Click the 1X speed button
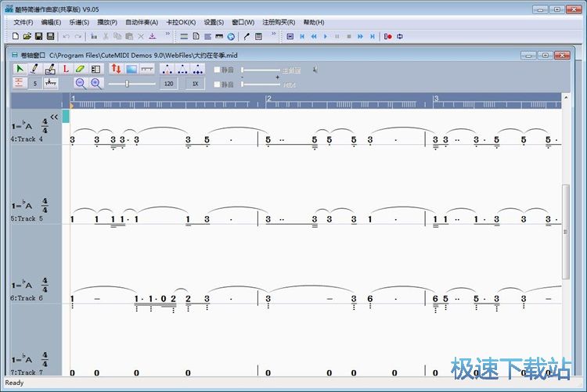Viewport: 587px width, 392px height. click(x=195, y=83)
